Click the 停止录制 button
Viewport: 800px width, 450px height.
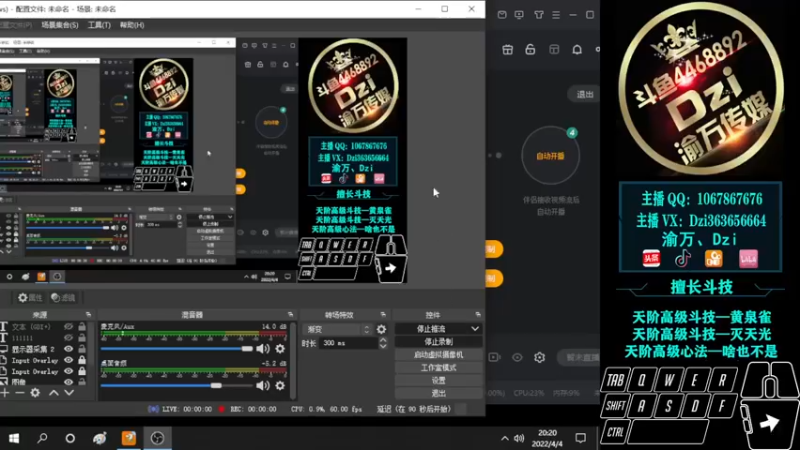[x=438, y=342]
